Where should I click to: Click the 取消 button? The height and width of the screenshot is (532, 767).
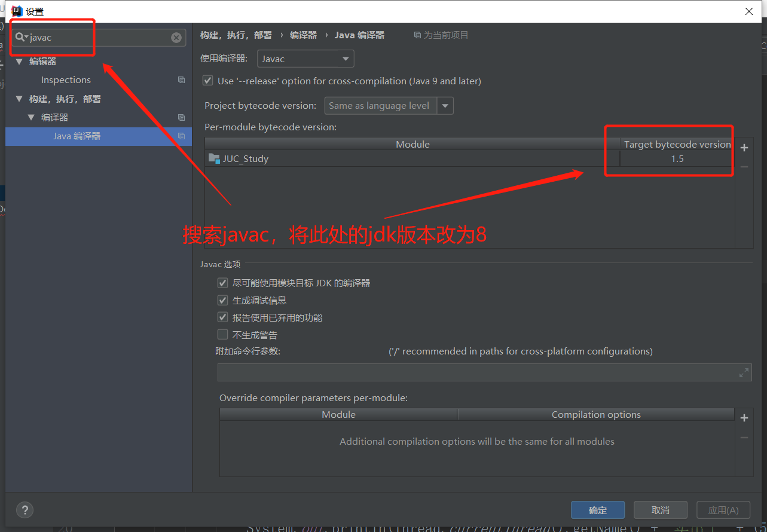click(x=660, y=510)
